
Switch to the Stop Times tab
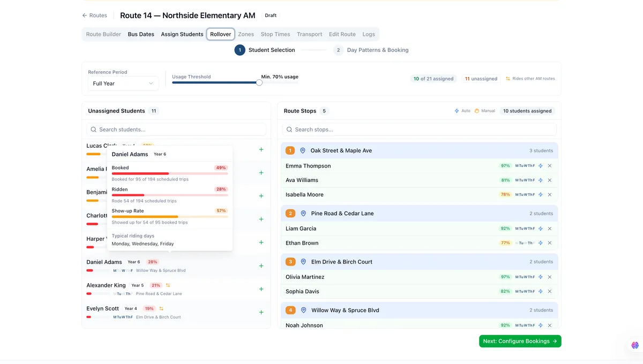[275, 34]
